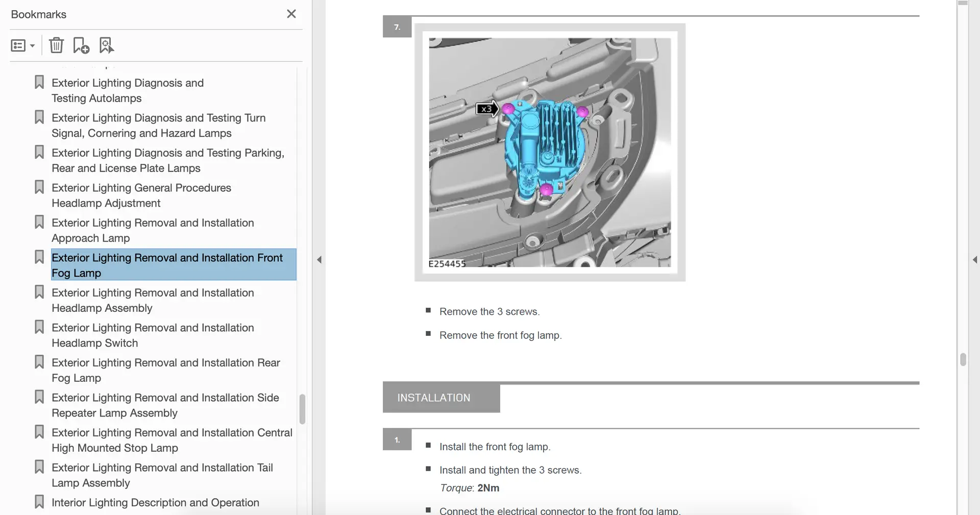Open Tail Lamp Assembly bookmark

click(162, 475)
